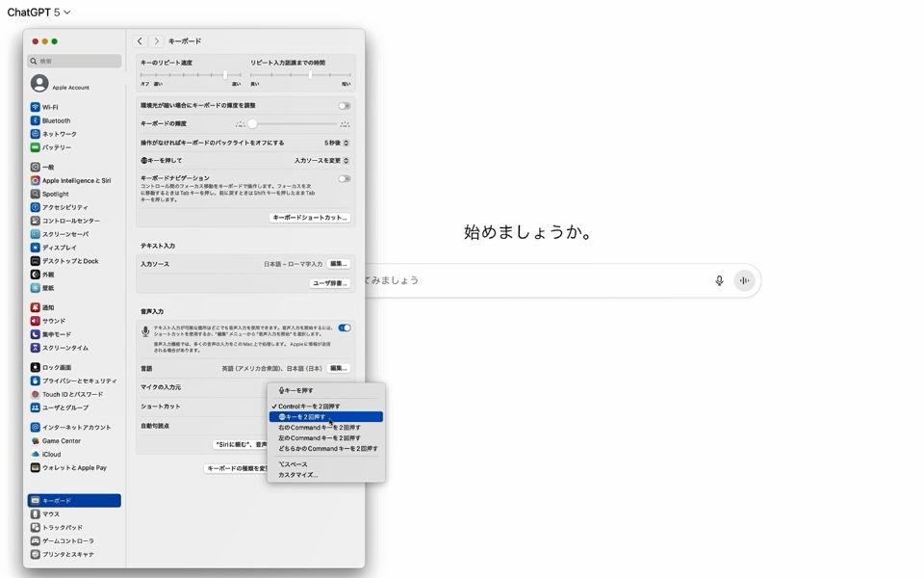Screen dimensions: 924x578
Task: Select インターネットアカウント in the sidebar
Action: coord(74,427)
